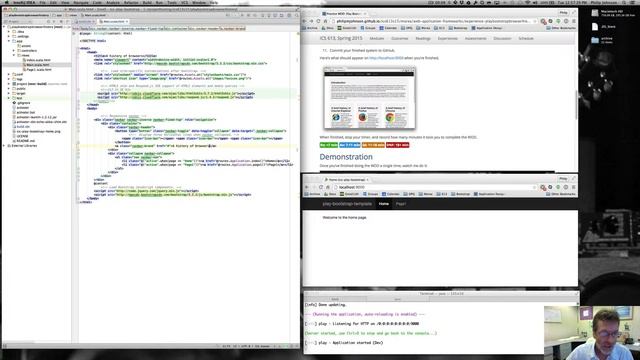Screen dimensions: 640x360
Task: Open Chrome menu in lower Chrome window
Action: tap(573, 187)
